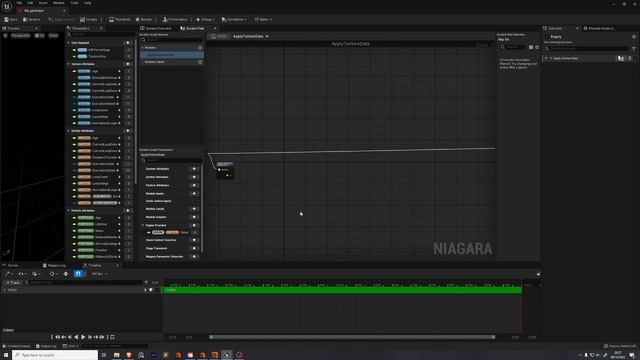Open the Baker dropdown in toolbar
Viewport: 640px width, 360px height.
263,20
